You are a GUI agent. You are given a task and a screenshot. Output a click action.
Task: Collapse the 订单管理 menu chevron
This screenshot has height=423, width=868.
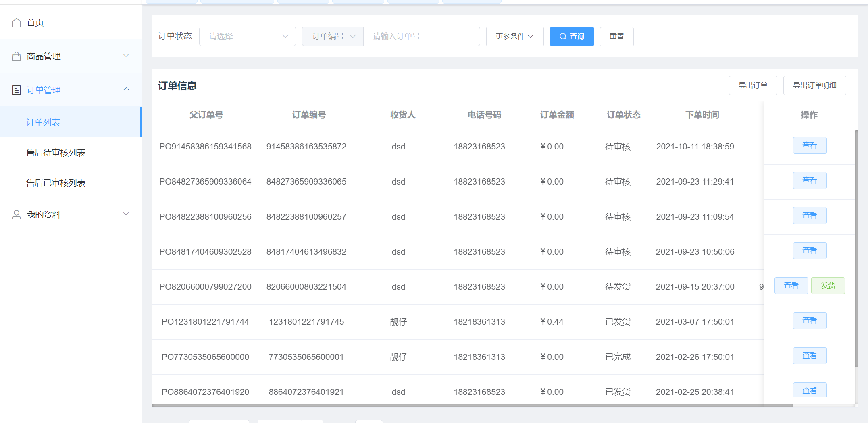coord(126,89)
